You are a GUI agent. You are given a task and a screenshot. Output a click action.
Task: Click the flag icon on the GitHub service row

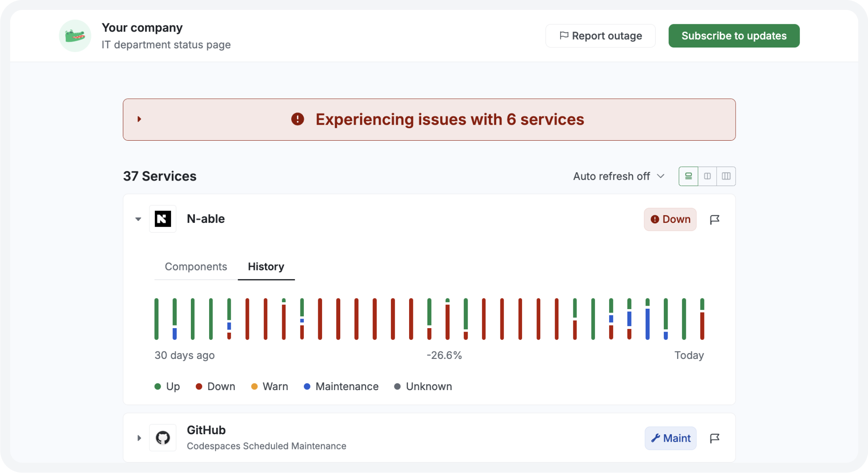tap(714, 438)
